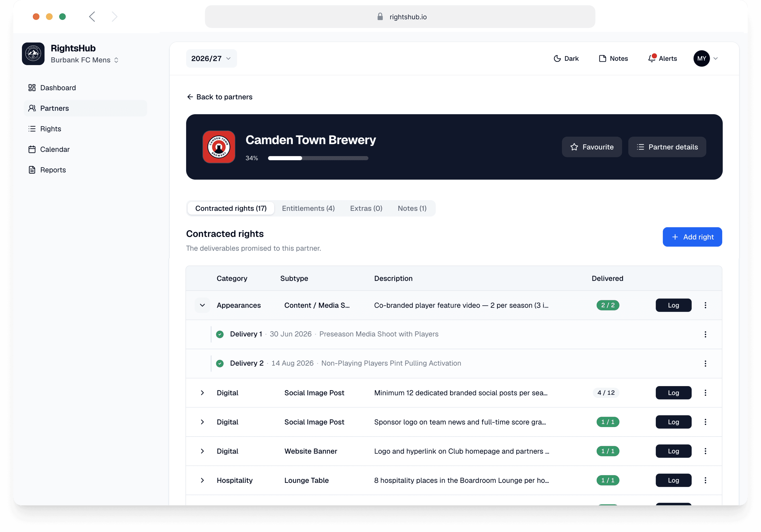Viewport: 761px width, 532px height.
Task: Click the Add right button
Action: [x=692, y=237]
